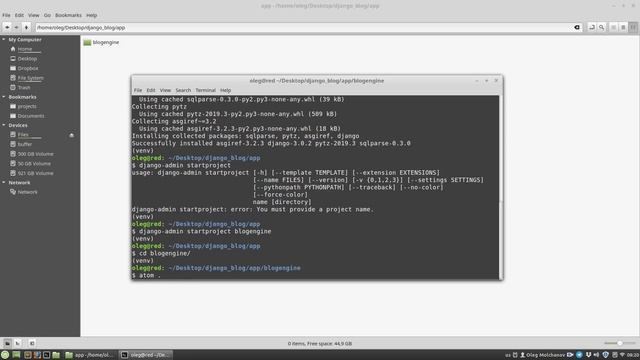Collapse My Computer section
The image size is (640, 360).
click(x=4, y=40)
